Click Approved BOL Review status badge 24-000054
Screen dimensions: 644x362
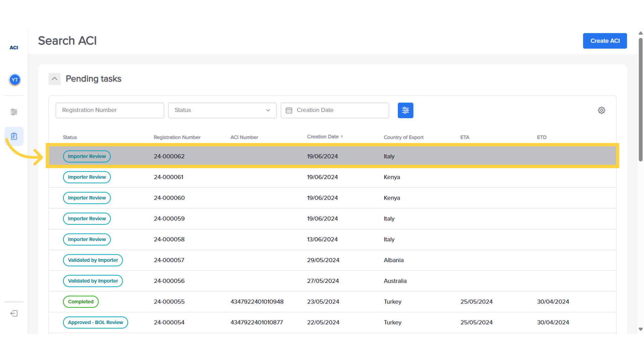[95, 322]
